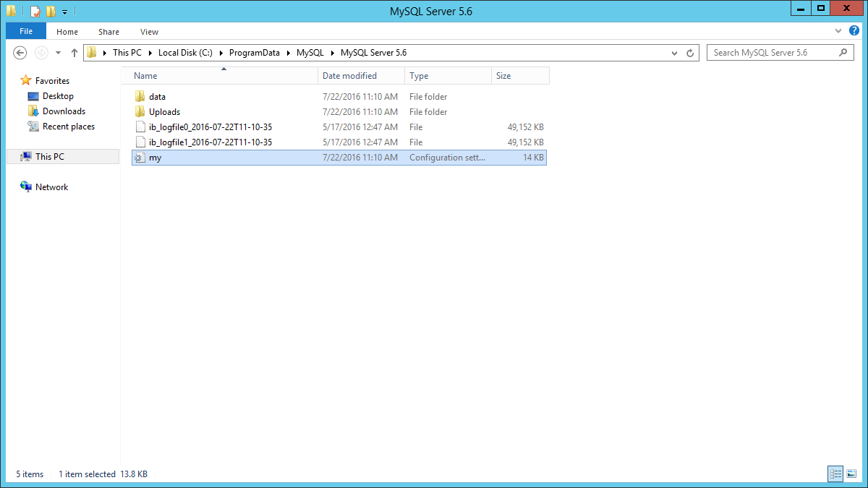The image size is (868, 488).
Task: Select This PC in navigation pane
Action: pyautogui.click(x=62, y=156)
